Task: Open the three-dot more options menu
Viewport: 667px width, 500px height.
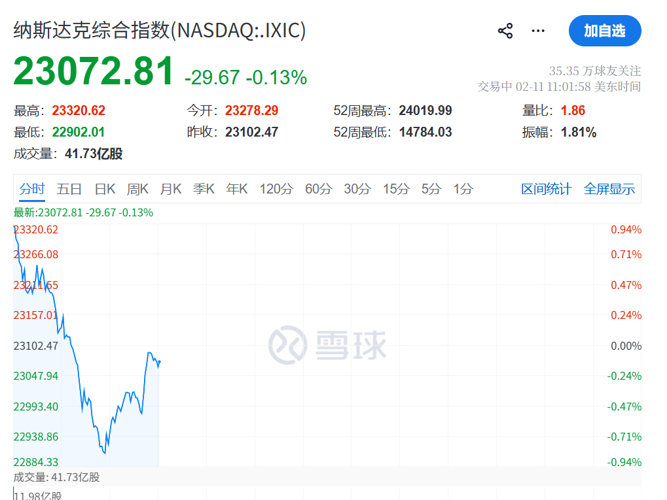Action: (x=539, y=31)
